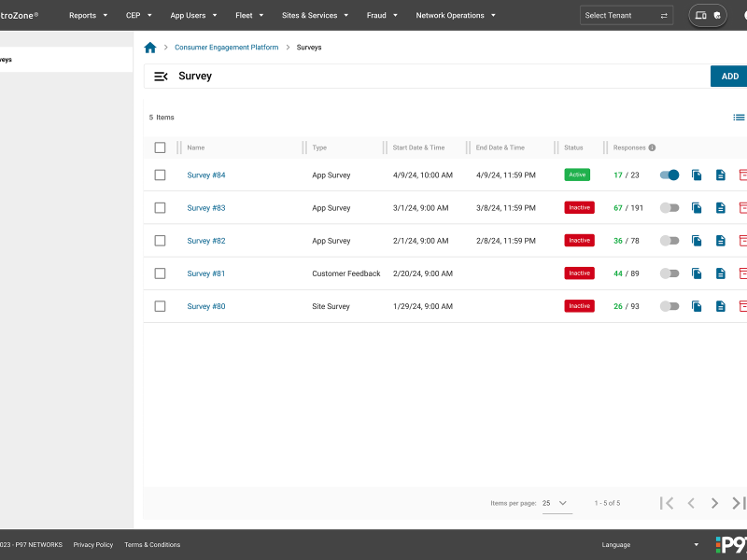Click the home breadcrumb icon
Image resolution: width=747 pixels, height=560 pixels.
pos(149,47)
